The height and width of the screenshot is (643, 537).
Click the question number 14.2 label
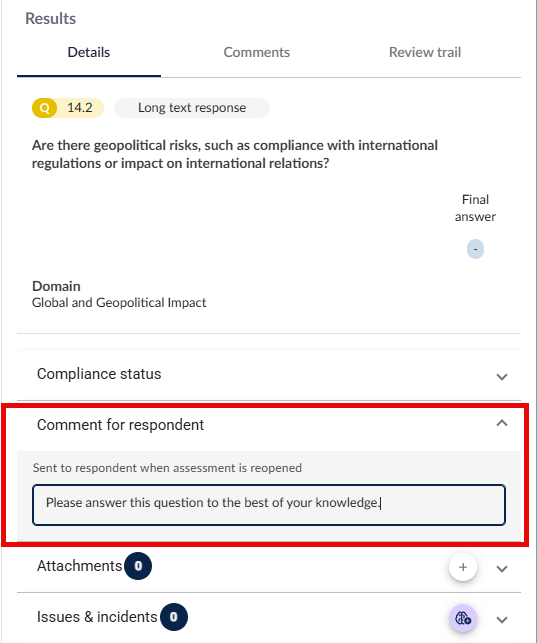80,108
